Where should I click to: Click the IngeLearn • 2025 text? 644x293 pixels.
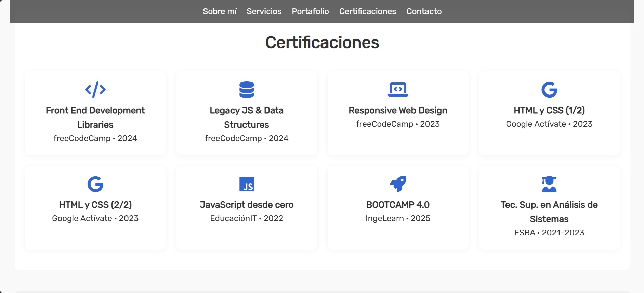click(398, 218)
